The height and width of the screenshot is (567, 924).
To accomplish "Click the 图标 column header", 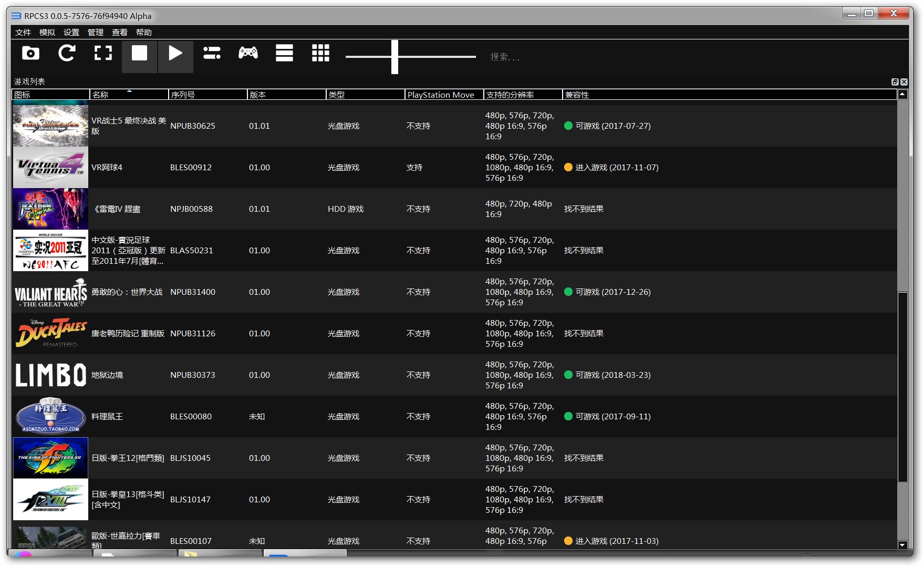I will pyautogui.click(x=51, y=95).
